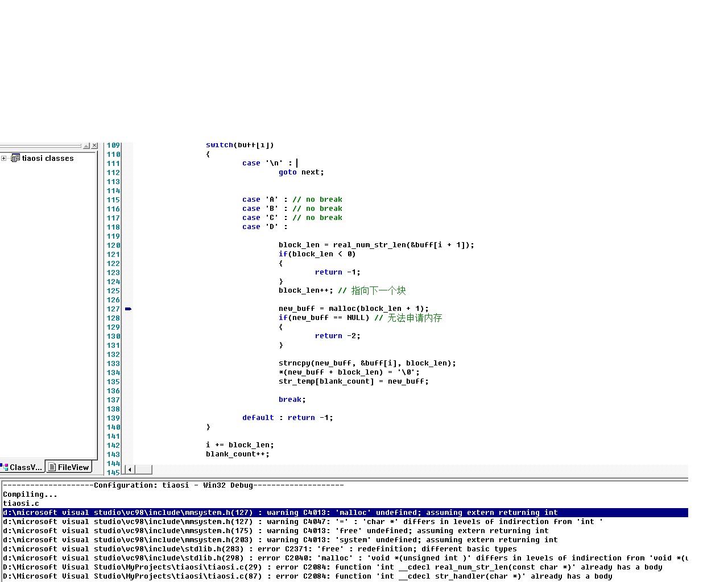Click the editor horizontal scrollbar left arrow

[x=130, y=469]
